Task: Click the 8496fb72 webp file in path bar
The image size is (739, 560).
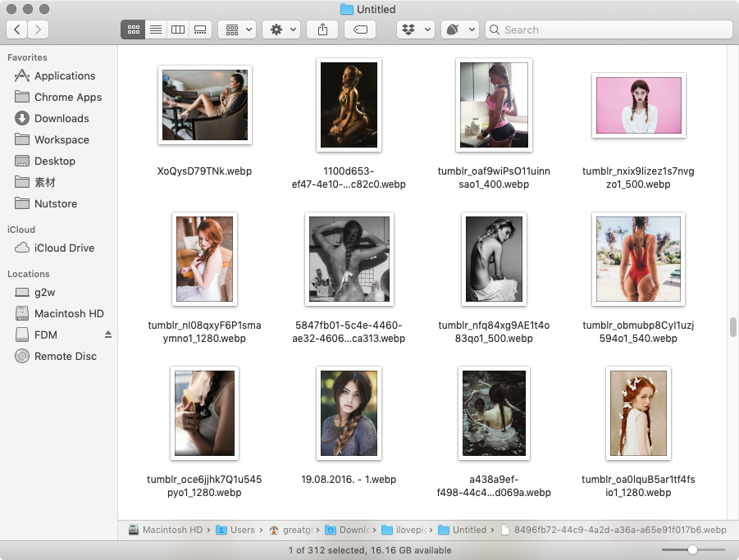Action: click(614, 530)
